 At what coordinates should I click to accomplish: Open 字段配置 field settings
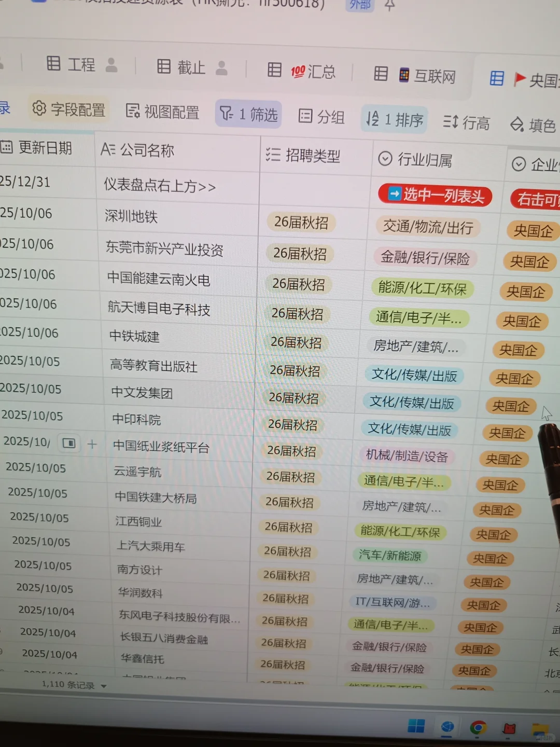[68, 109]
